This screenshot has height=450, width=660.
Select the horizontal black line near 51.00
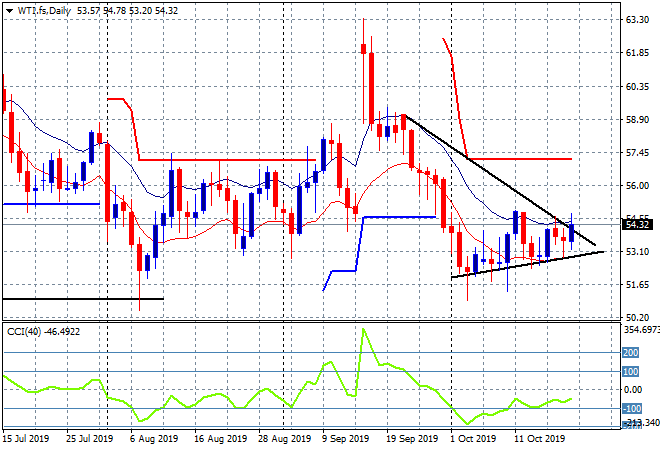click(83, 299)
